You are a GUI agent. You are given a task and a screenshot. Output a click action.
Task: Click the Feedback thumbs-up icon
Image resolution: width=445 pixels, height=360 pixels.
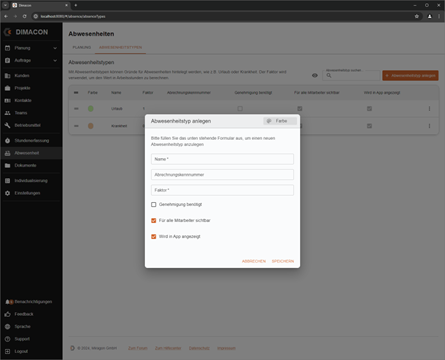7,314
